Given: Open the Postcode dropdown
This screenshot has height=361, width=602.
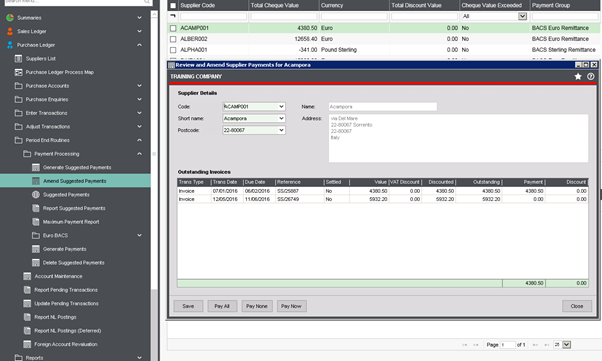Looking at the screenshot, I should click(281, 130).
